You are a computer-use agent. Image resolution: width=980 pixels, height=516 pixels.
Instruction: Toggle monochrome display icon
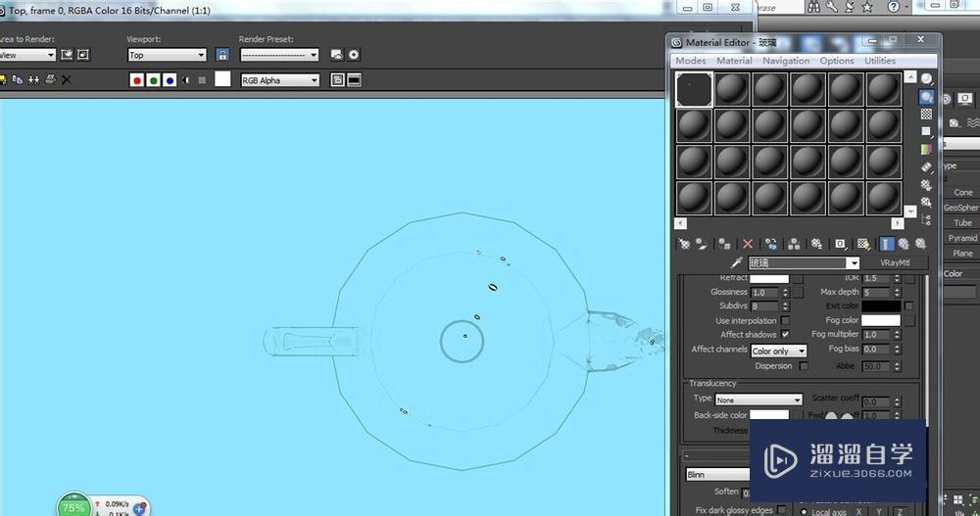click(x=202, y=80)
